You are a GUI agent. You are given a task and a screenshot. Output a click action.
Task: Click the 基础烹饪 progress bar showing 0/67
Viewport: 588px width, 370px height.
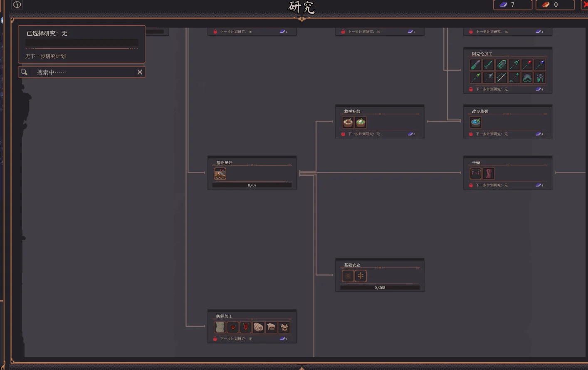[x=252, y=185]
